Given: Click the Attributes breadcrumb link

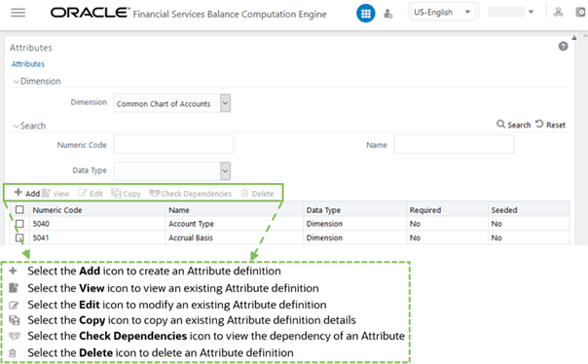Looking at the screenshot, I should pyautogui.click(x=28, y=64).
